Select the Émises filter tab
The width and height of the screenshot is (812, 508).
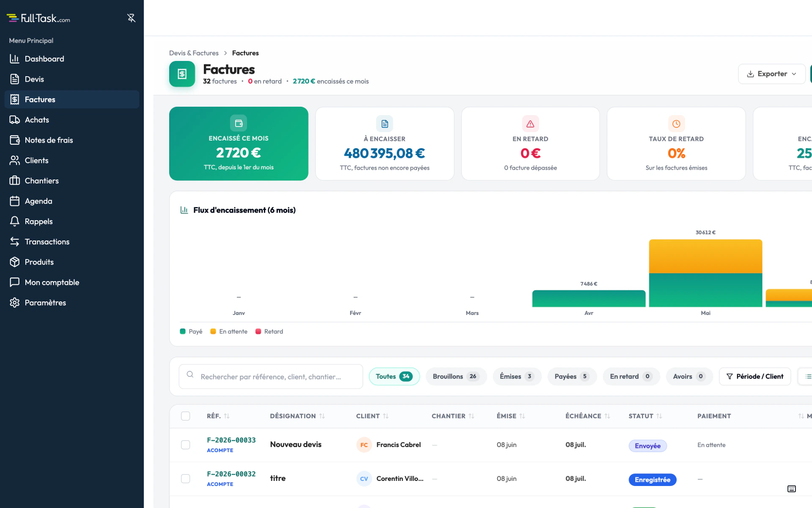(517, 376)
